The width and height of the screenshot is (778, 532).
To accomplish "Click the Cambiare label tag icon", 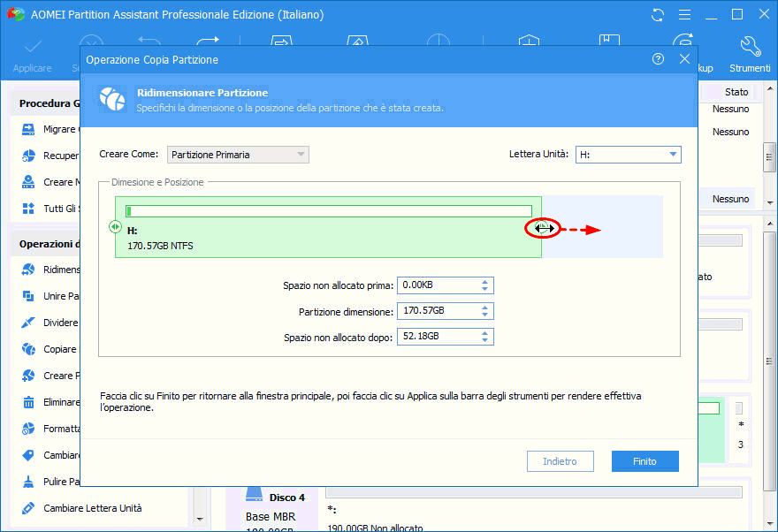I will coord(28,455).
